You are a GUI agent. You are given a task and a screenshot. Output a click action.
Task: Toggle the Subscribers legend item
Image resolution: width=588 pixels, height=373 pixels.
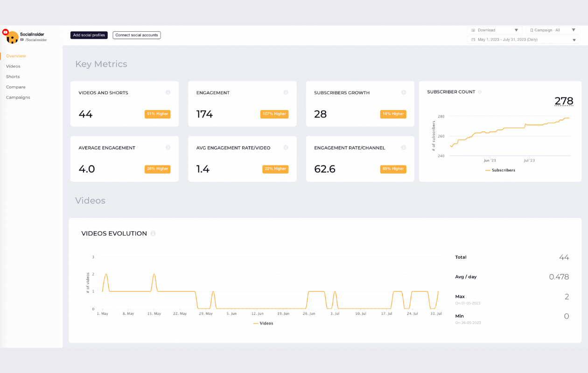pyautogui.click(x=500, y=170)
